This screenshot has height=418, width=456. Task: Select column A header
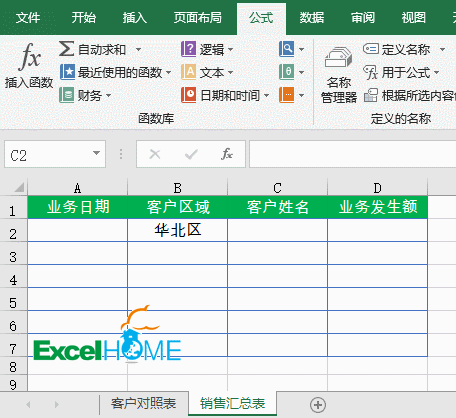[x=77, y=188]
